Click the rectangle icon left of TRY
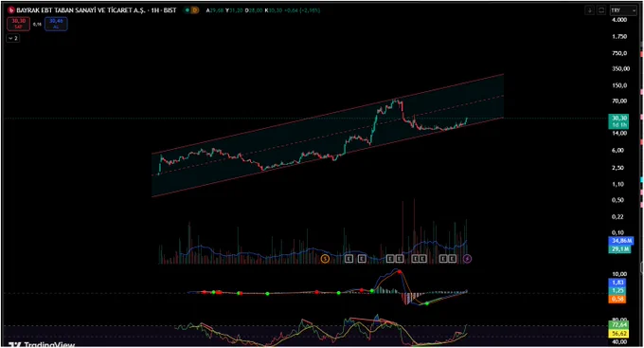 pos(601,10)
